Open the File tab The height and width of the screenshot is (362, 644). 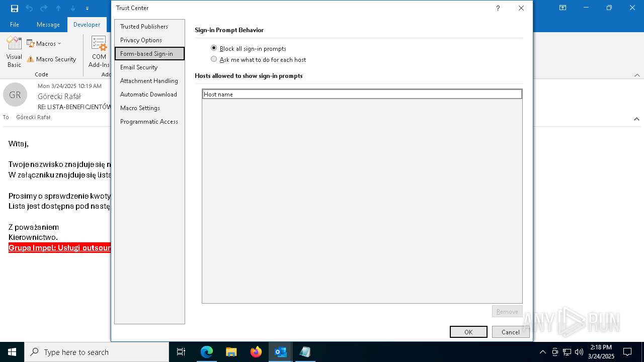(x=15, y=24)
